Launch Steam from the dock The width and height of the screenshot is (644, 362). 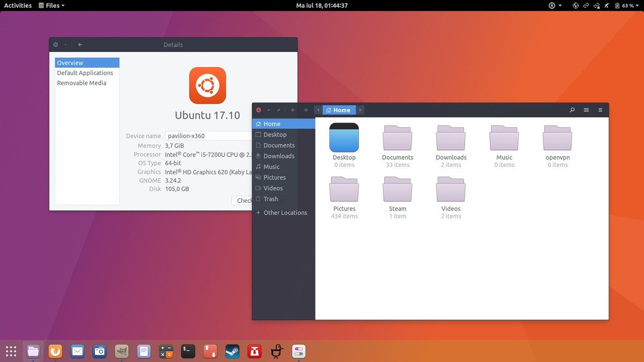tap(232, 352)
